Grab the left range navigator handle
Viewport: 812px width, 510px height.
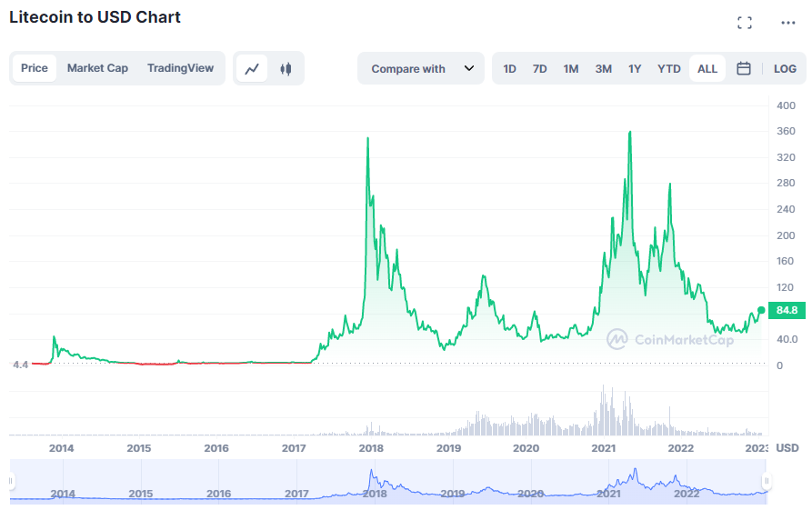[x=11, y=481]
